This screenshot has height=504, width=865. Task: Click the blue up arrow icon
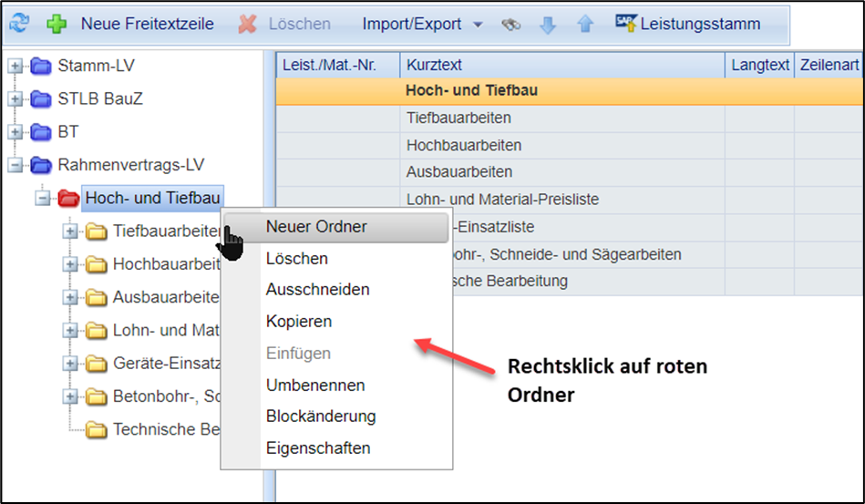585,25
